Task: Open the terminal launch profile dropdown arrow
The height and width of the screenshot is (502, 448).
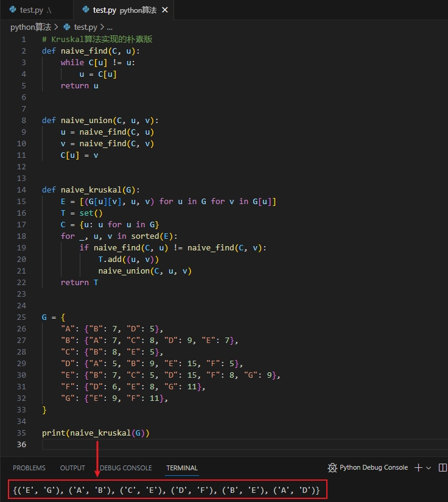Action: 429,468
